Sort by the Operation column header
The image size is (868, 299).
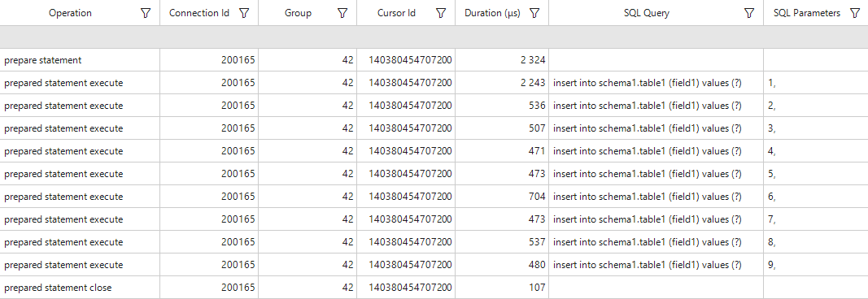pyautogui.click(x=70, y=13)
